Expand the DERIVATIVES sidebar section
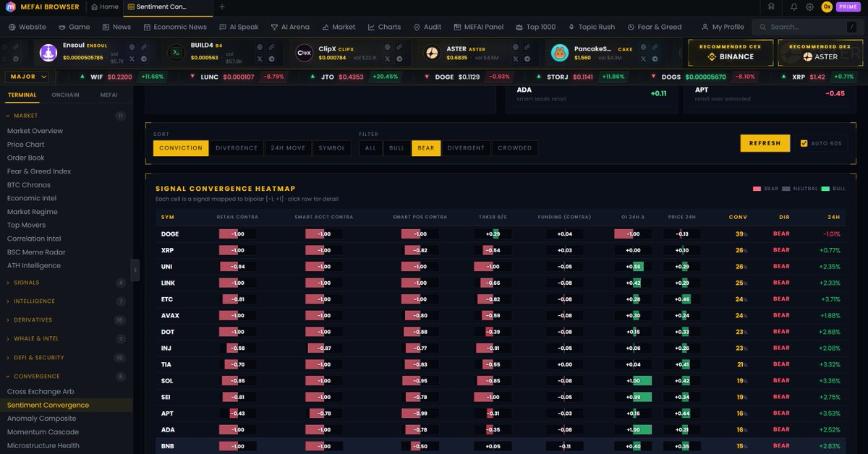The width and height of the screenshot is (868, 454). (66, 320)
